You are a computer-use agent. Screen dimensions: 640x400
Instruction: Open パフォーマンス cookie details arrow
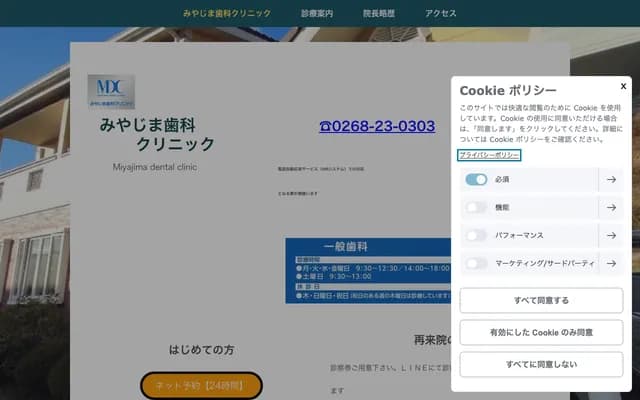click(610, 236)
